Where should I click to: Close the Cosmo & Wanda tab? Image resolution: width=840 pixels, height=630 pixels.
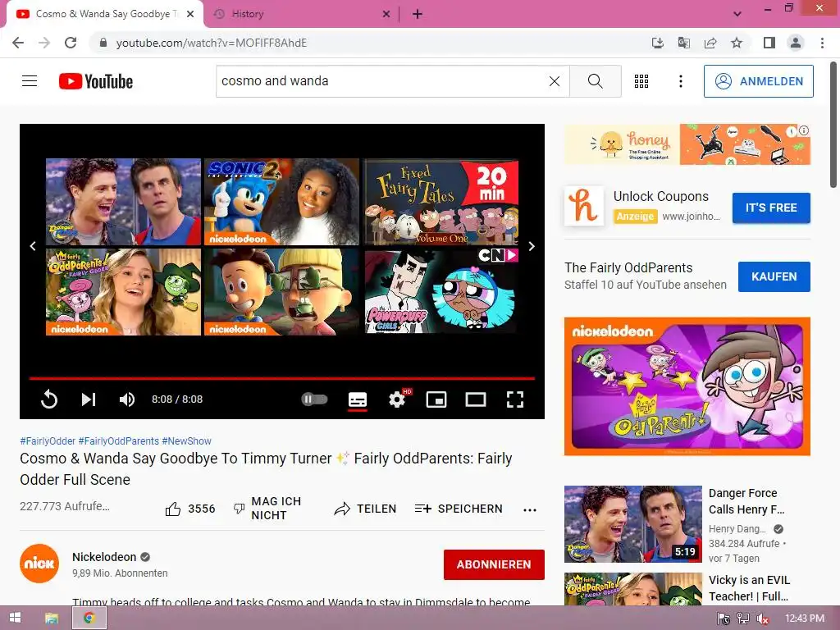(x=190, y=14)
